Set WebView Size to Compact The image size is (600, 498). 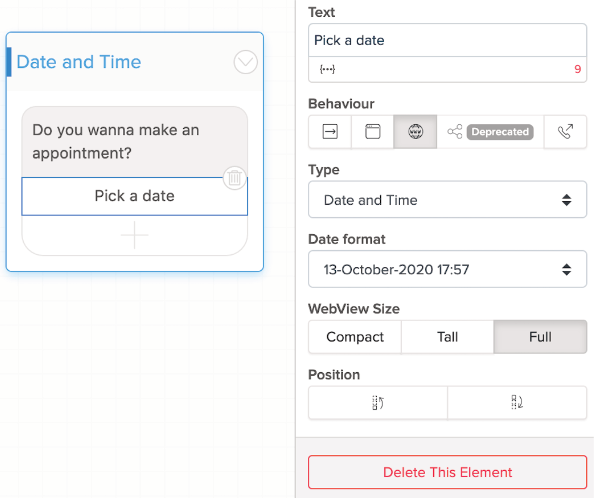(x=355, y=337)
